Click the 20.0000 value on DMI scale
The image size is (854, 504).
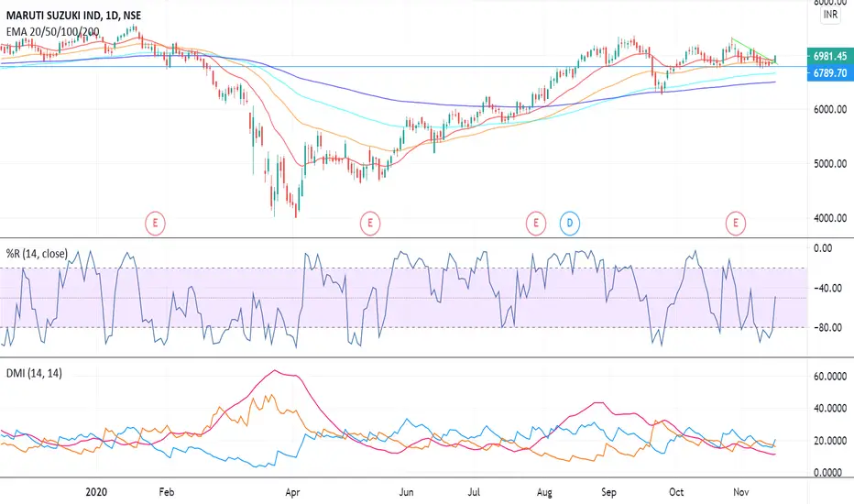click(x=830, y=440)
